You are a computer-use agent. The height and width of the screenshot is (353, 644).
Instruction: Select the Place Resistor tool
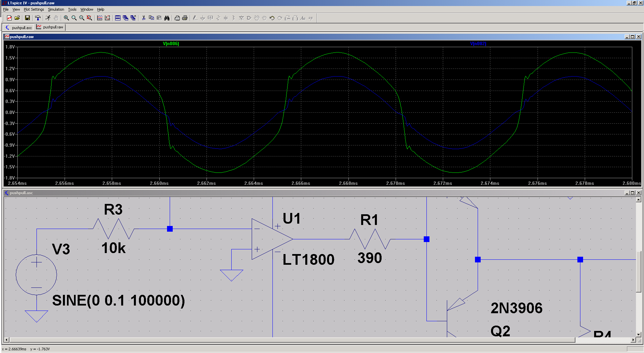point(218,18)
